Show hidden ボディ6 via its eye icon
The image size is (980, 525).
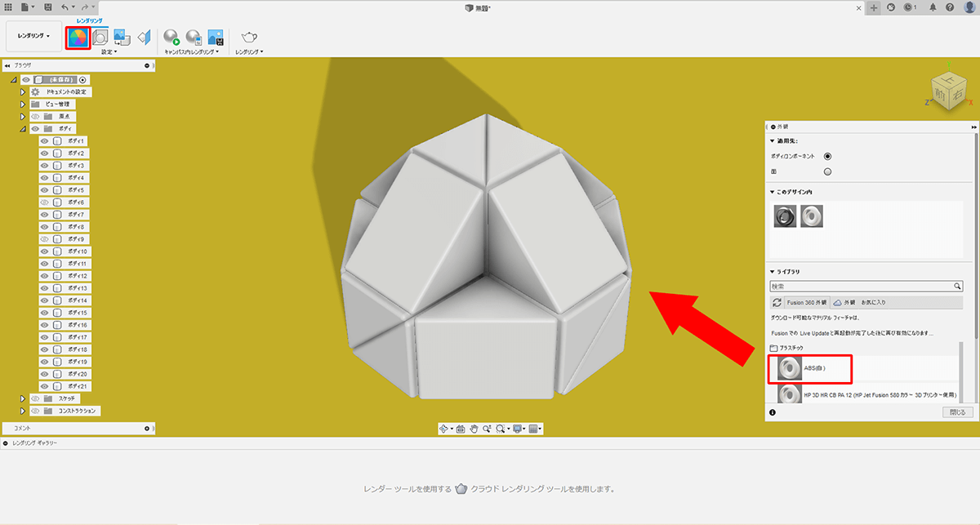point(45,202)
